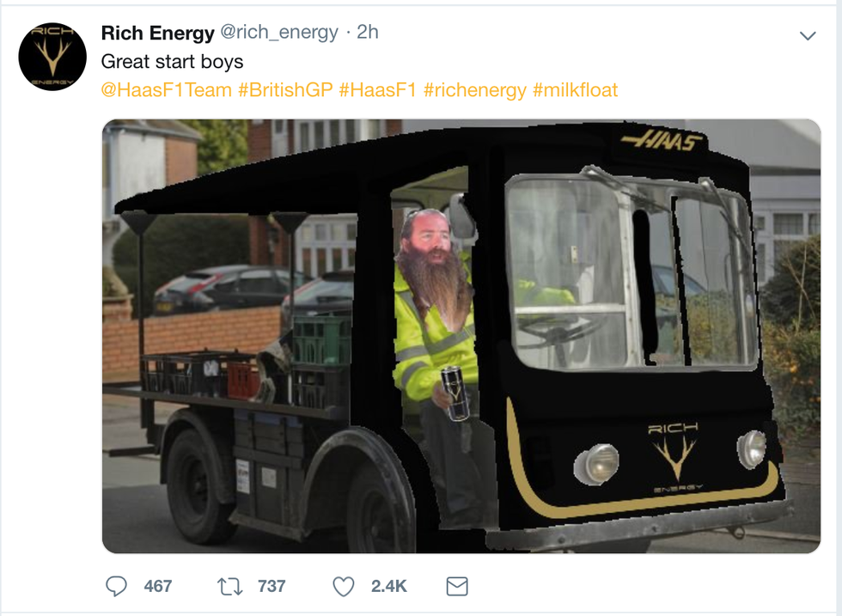Click the 737 retweets count
Viewport: 842px width, 616px height.
(x=272, y=586)
